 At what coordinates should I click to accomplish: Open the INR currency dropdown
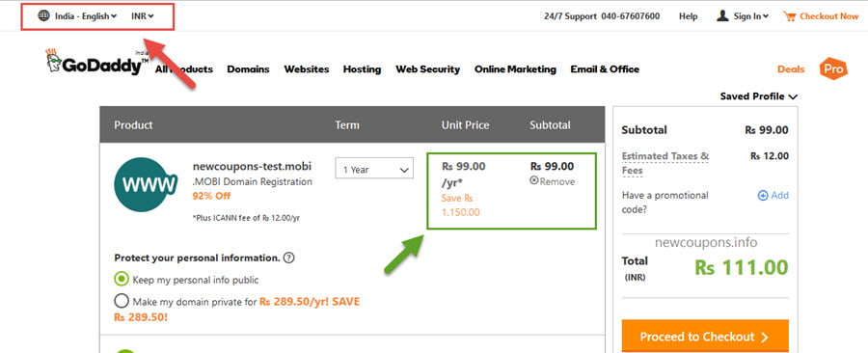pos(143,16)
